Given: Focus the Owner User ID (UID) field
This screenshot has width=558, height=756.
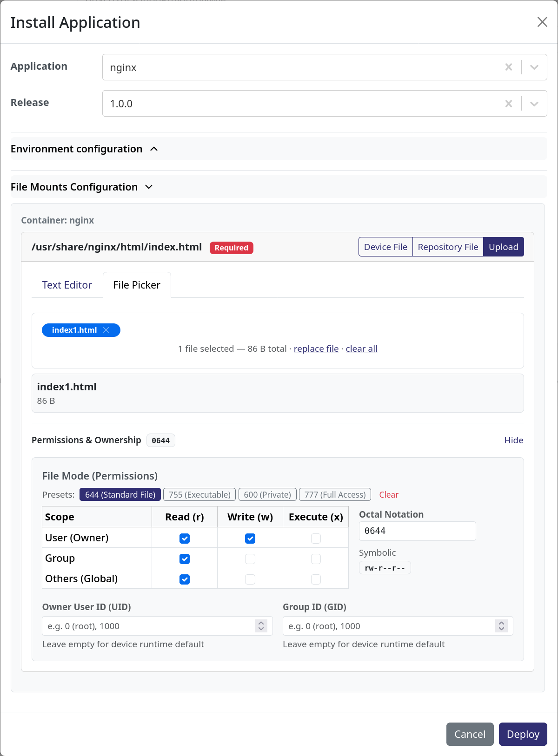Looking at the screenshot, I should 157,626.
